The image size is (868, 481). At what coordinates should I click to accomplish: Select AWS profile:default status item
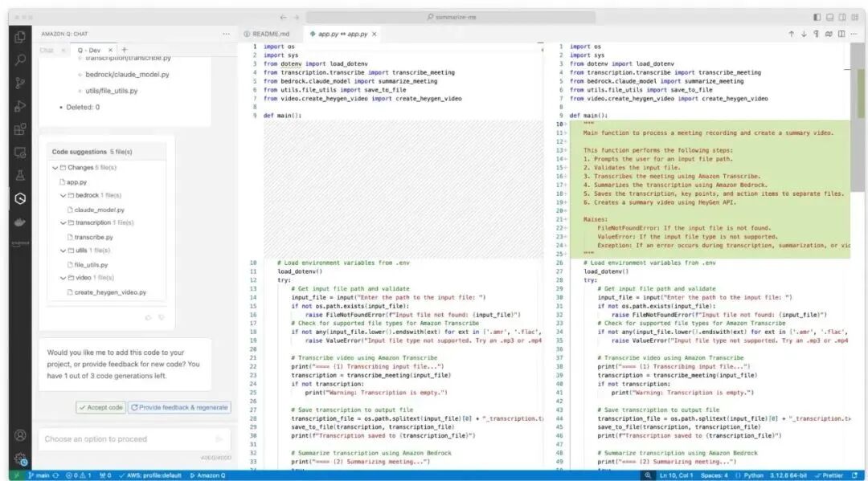point(150,475)
